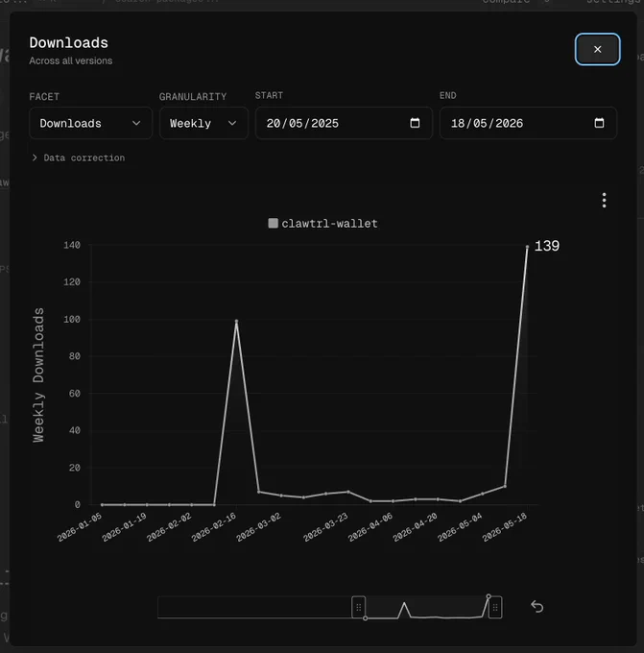Click the 100 y-axis tick label

(x=72, y=319)
